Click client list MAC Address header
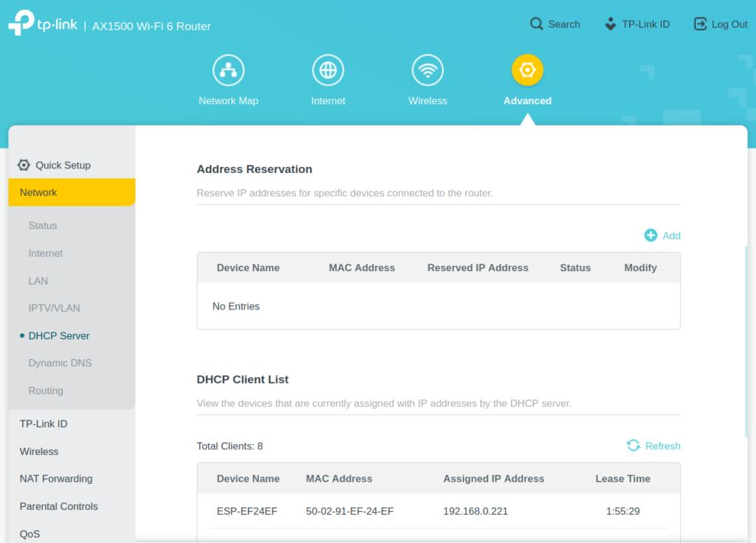756x543 pixels. click(339, 479)
